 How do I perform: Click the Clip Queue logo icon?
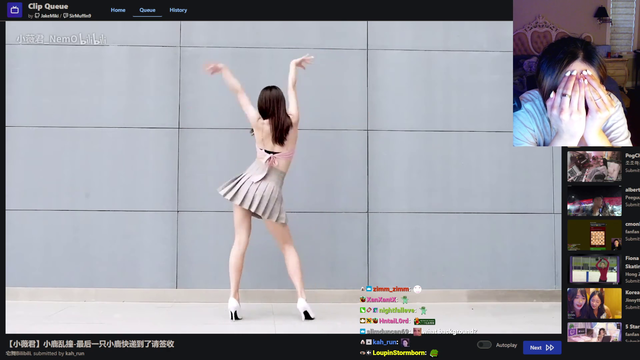pos(14,10)
